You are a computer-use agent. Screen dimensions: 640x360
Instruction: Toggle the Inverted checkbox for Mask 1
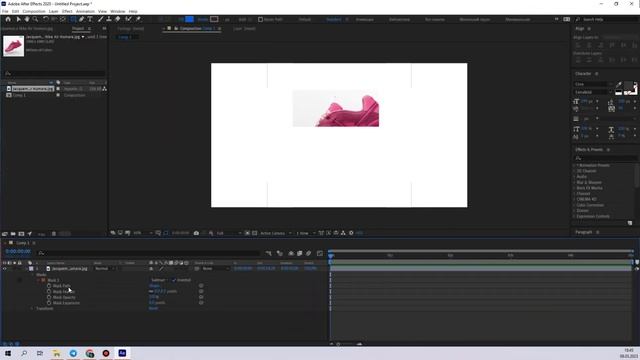coord(174,280)
